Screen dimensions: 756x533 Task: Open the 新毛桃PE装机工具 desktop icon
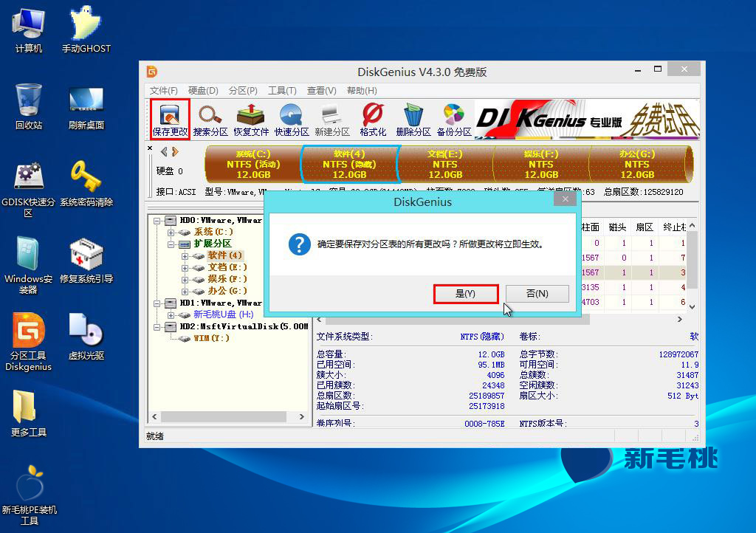click(29, 495)
